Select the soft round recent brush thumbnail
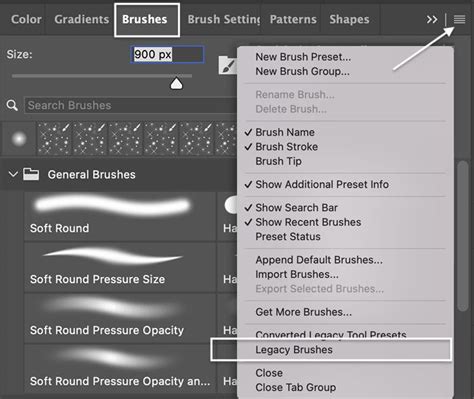The height and width of the screenshot is (399, 474). click(19, 139)
